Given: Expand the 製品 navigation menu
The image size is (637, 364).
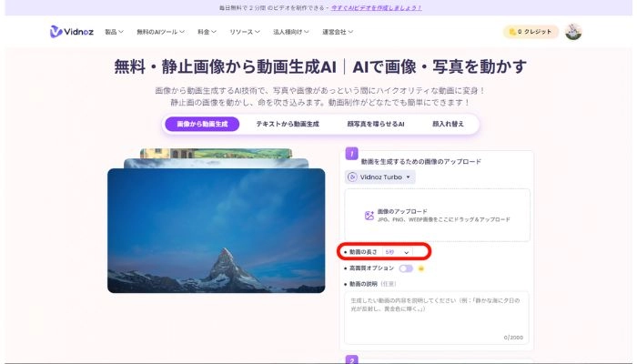Looking at the screenshot, I should [x=115, y=32].
